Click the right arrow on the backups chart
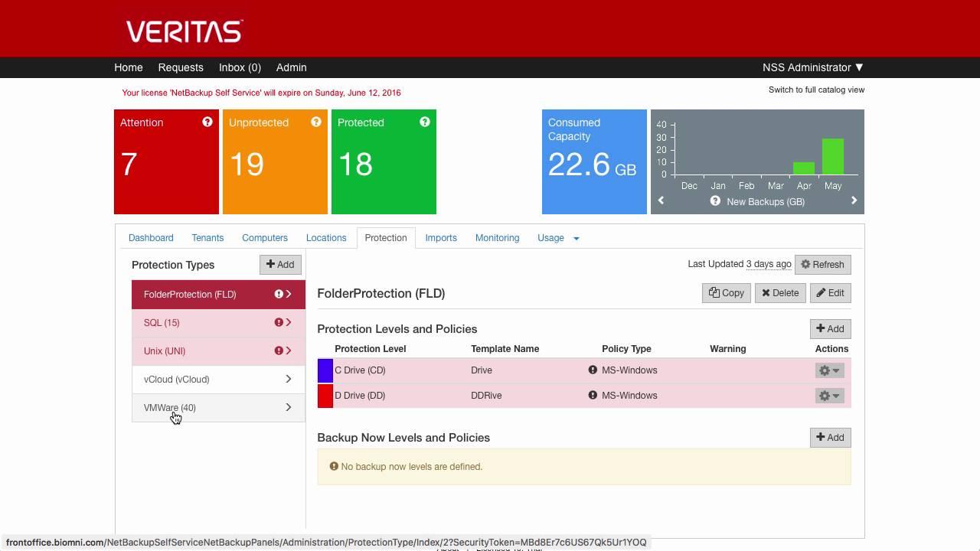This screenshot has height=551, width=980. tap(854, 201)
